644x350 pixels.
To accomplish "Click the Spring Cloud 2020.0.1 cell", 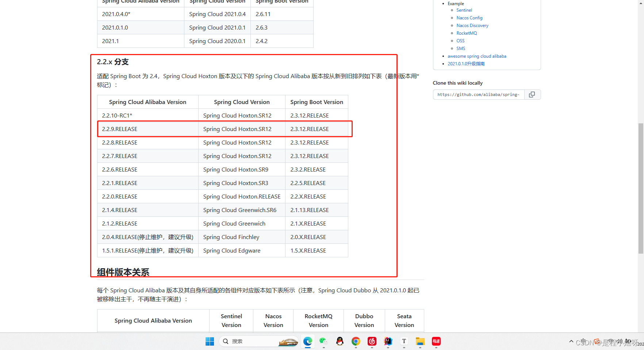I will click(217, 41).
